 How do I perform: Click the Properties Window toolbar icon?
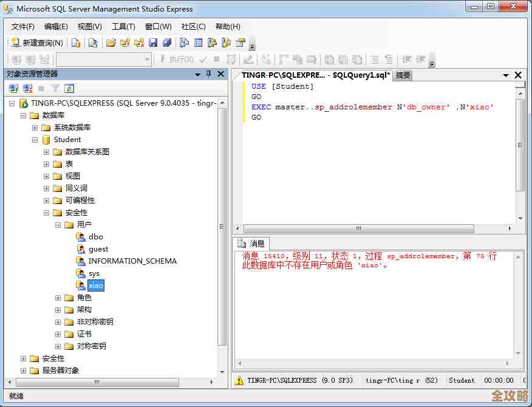click(240, 43)
